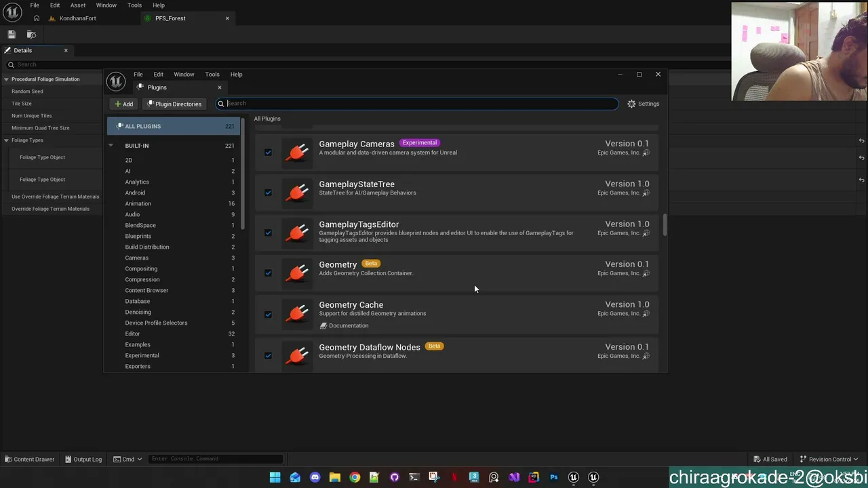The image size is (868, 488).
Task: Select the ALL PLUGINS category
Action: click(x=174, y=126)
